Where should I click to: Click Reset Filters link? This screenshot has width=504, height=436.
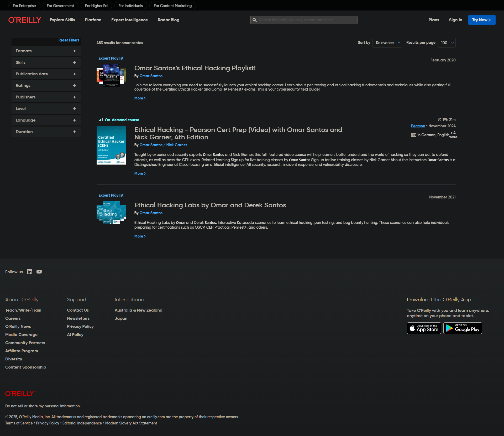[x=69, y=40]
